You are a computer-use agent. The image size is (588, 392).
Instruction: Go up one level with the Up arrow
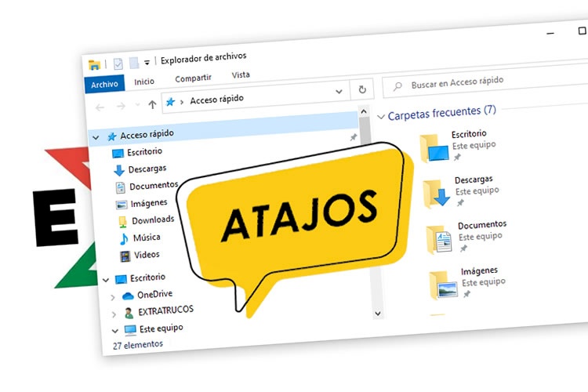[152, 104]
